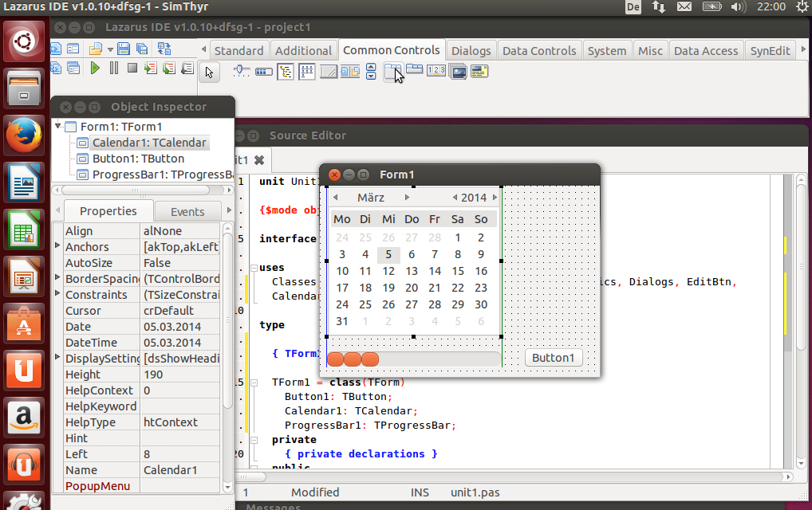812x510 pixels.
Task: Pick the TTabControl component in palette
Action: pyautogui.click(x=414, y=69)
